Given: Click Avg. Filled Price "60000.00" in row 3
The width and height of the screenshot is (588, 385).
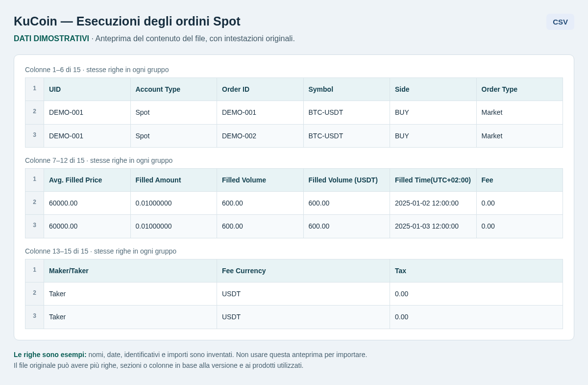Looking at the screenshot, I should pyautogui.click(x=87, y=226).
